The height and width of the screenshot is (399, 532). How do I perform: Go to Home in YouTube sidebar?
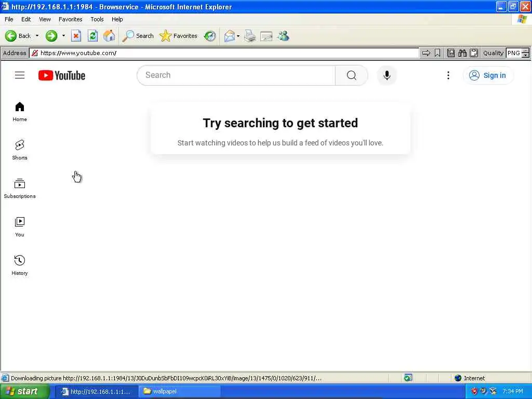20,112
